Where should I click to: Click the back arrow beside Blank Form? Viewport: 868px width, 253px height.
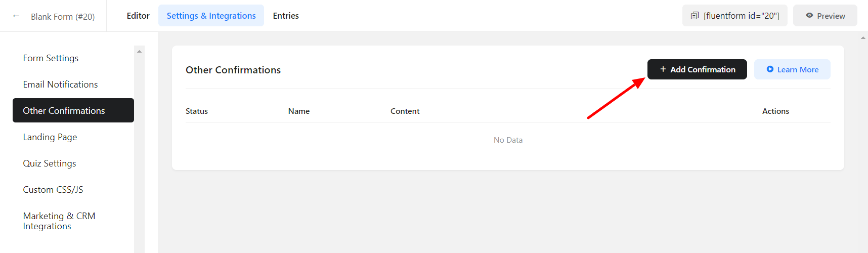[x=16, y=16]
